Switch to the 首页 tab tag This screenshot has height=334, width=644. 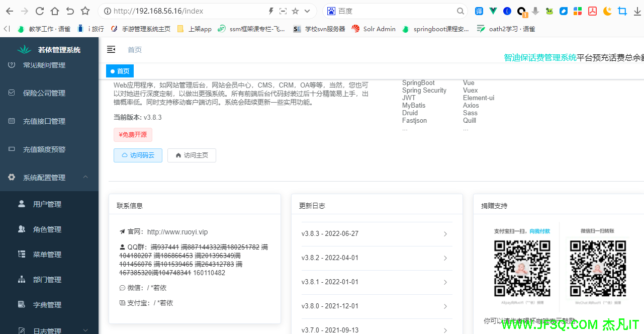click(120, 71)
